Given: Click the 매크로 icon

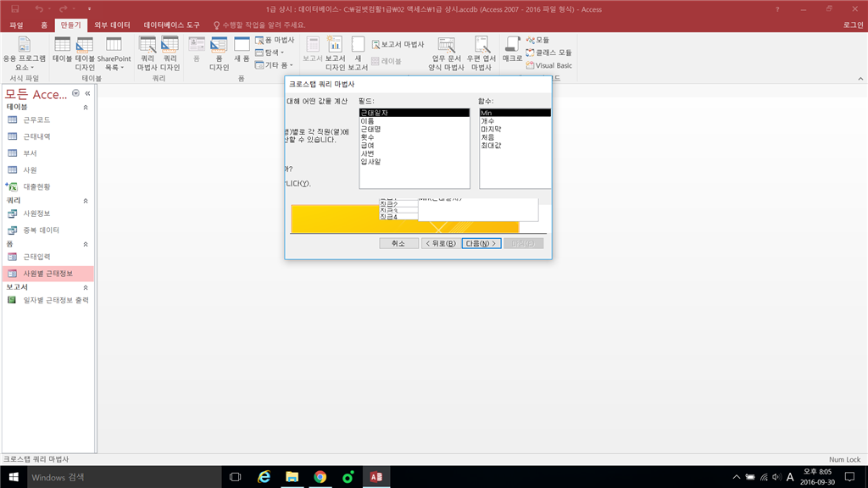Looking at the screenshot, I should [512, 50].
